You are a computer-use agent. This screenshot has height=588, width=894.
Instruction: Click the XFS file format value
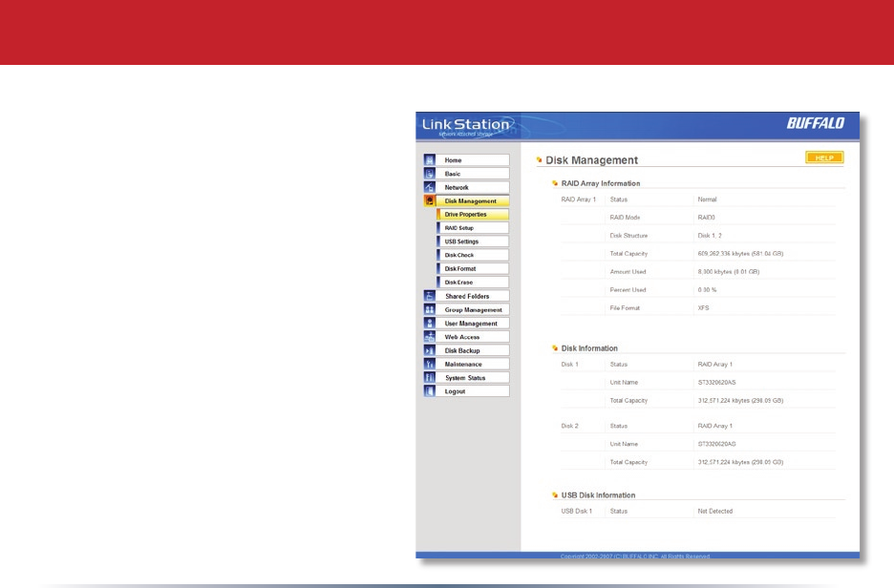coord(703,307)
